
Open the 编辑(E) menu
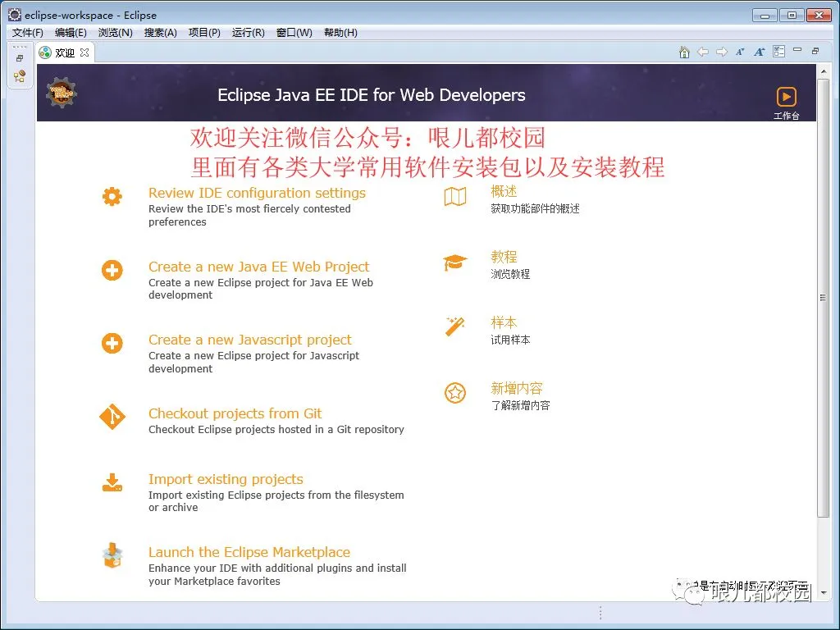coord(71,33)
